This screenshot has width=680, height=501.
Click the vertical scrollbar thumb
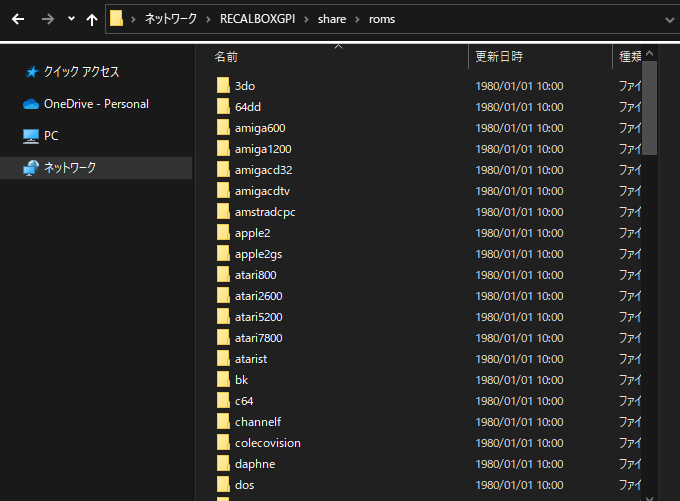(x=649, y=108)
